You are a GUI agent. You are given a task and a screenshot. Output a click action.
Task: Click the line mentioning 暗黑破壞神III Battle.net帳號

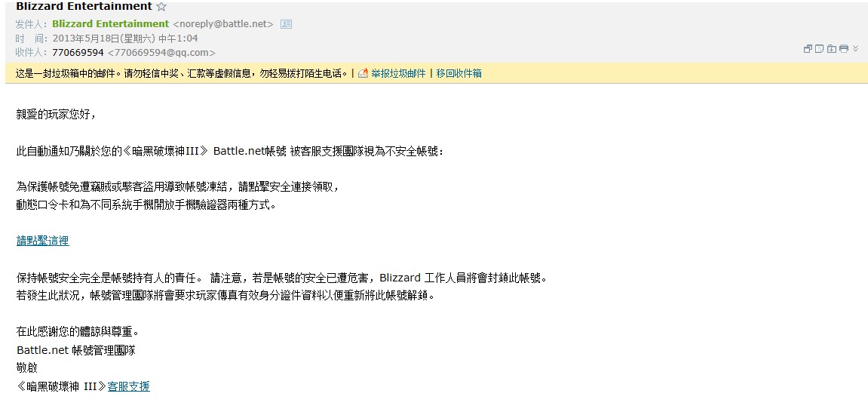[x=230, y=151]
